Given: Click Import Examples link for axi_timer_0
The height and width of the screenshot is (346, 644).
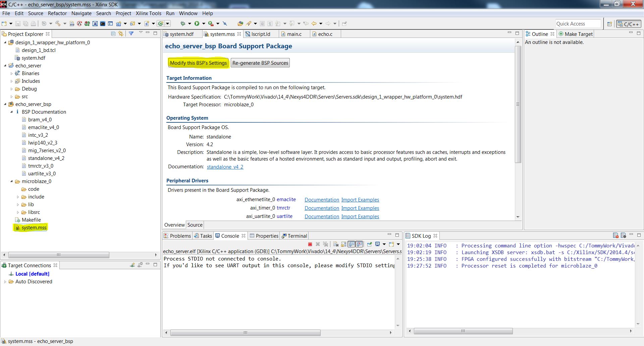Looking at the screenshot, I should pos(360,208).
